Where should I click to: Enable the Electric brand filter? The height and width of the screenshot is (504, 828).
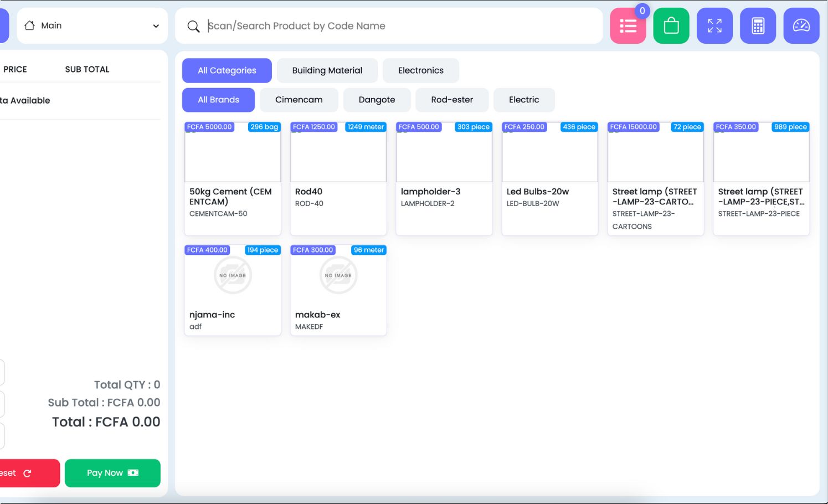coord(524,100)
